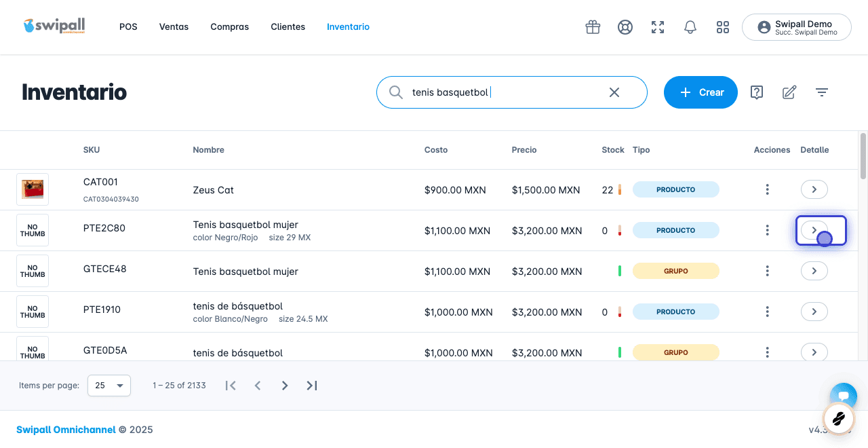Open actions menu for SKU PTE1910
The width and height of the screenshot is (868, 448).
tap(767, 312)
